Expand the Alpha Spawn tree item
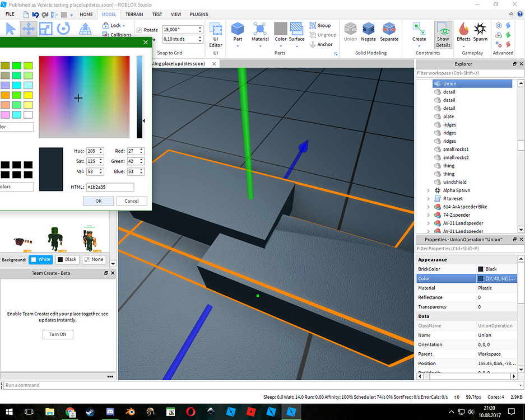 428,190
